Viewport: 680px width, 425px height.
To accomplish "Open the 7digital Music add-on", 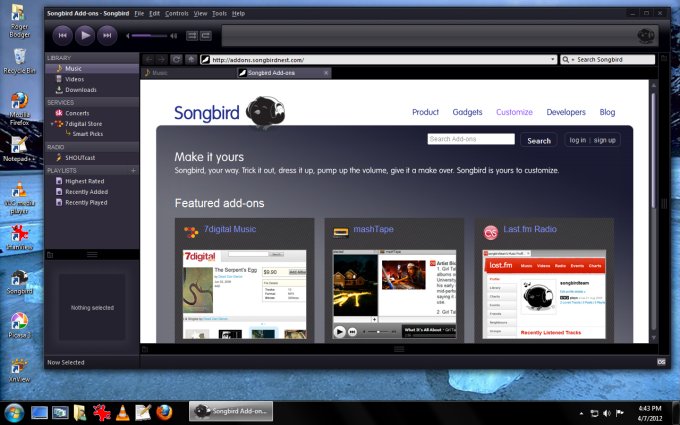I will click(230, 229).
